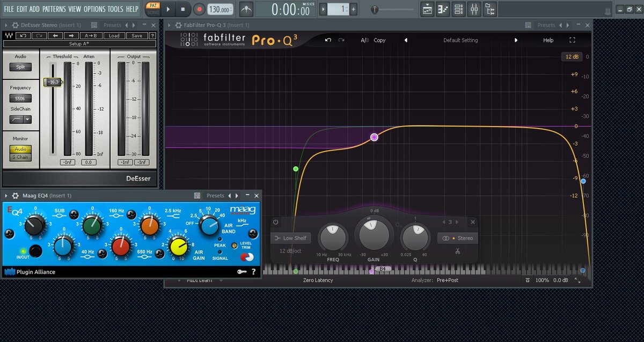The width and height of the screenshot is (644, 342).
Task: Open Pro-Q Default Setting preset menu
Action: click(460, 40)
